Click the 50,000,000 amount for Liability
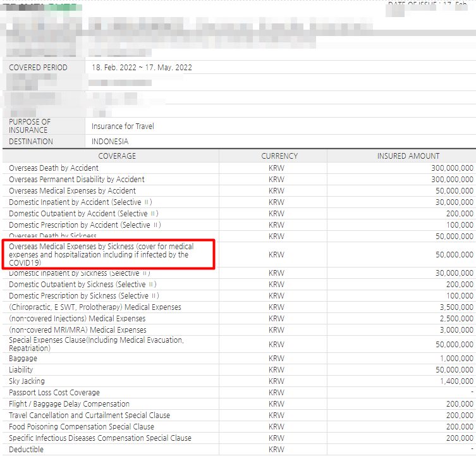 (454, 370)
